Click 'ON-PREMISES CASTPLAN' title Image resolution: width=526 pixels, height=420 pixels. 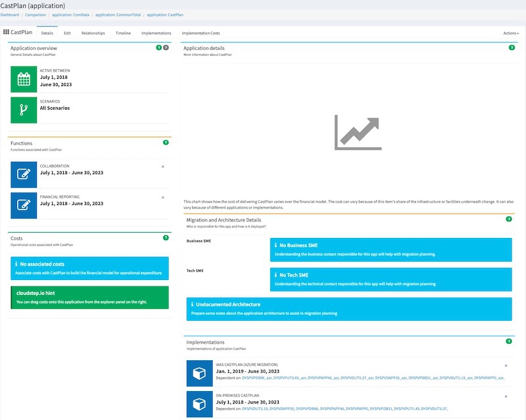point(237,396)
